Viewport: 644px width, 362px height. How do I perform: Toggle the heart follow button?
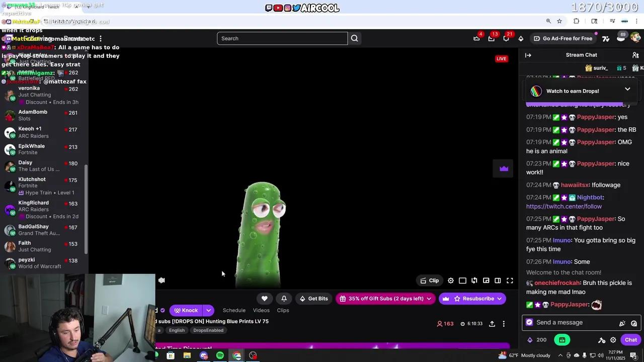(x=264, y=299)
